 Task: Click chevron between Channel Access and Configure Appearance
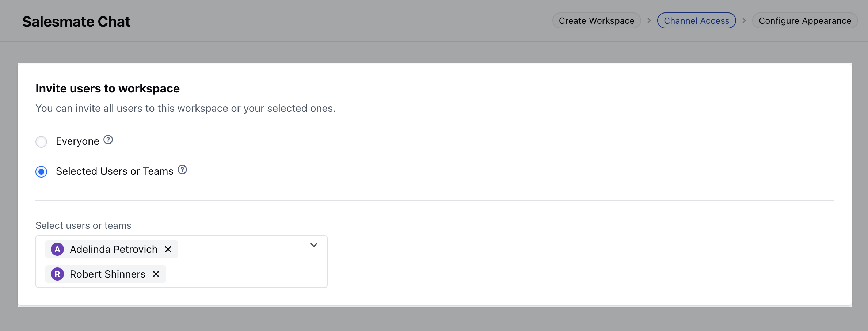click(x=744, y=21)
